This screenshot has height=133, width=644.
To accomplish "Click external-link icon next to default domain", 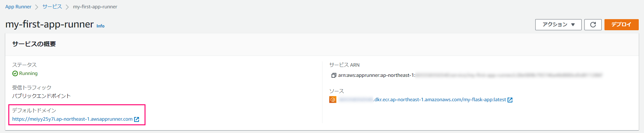I will 137,119.
